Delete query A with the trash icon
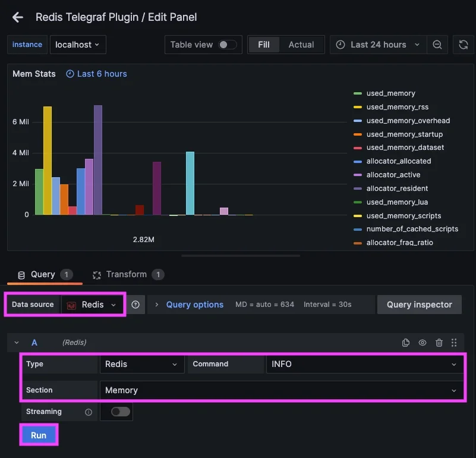Viewport: 476px width, 458px height. coord(439,343)
